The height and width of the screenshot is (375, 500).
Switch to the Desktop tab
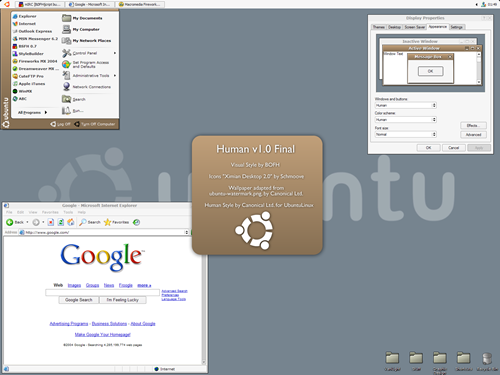(x=394, y=27)
